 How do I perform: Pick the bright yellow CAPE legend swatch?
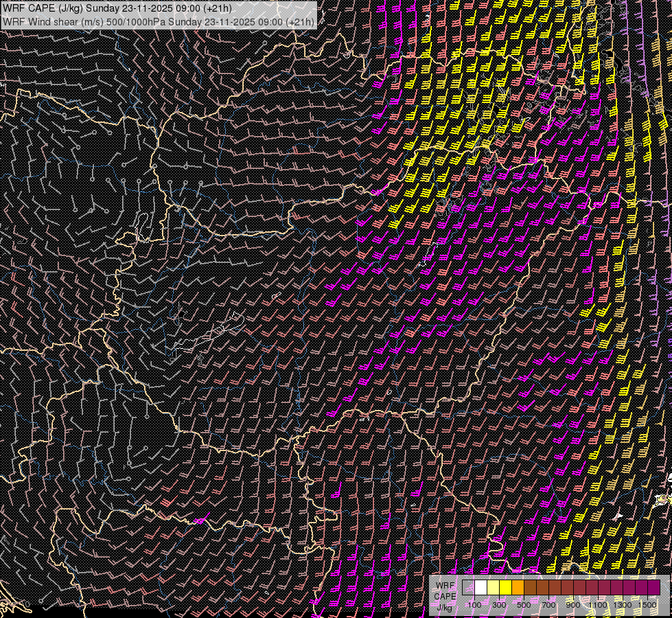(505, 587)
